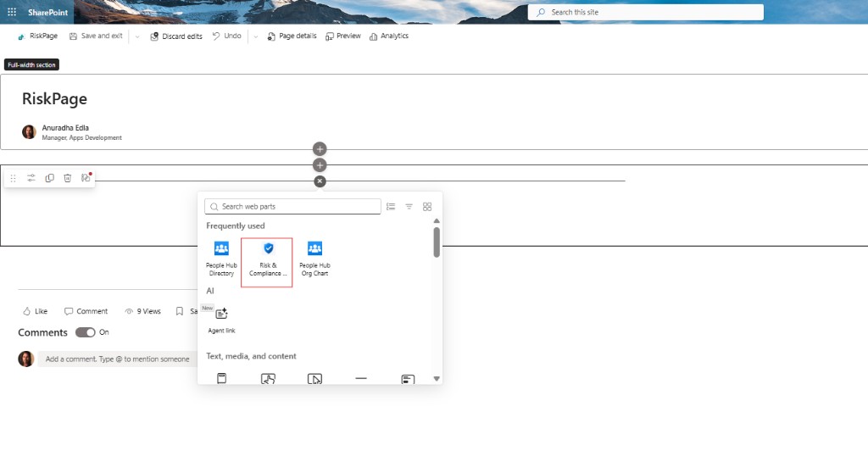Preview the page

point(342,36)
